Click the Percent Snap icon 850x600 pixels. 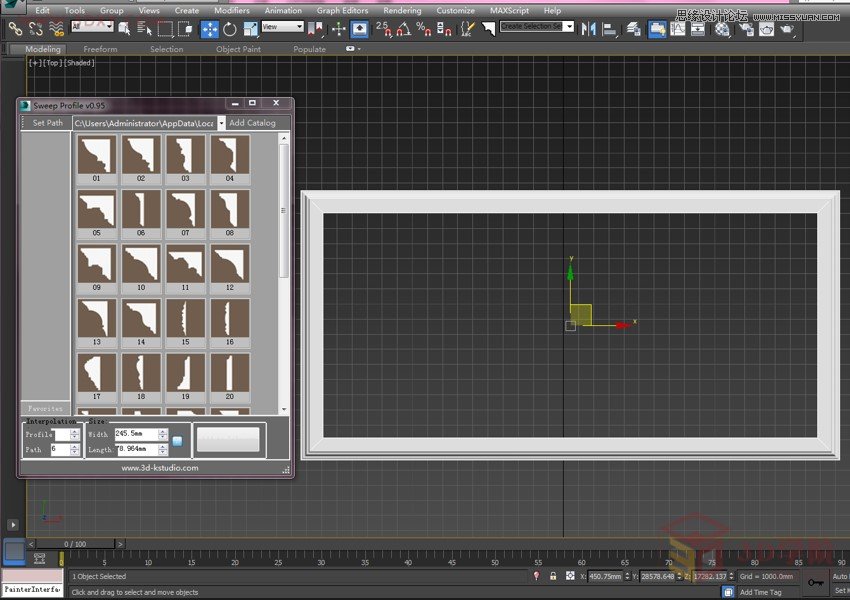[x=423, y=29]
